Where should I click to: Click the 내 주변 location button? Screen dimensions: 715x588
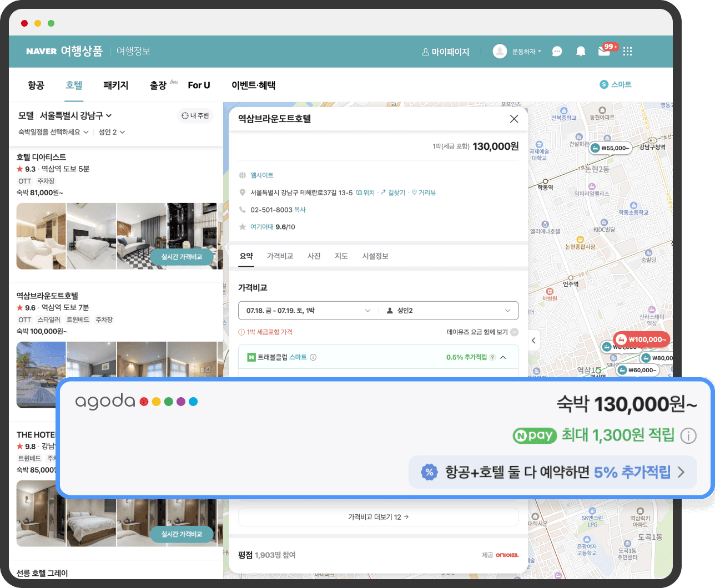click(195, 115)
